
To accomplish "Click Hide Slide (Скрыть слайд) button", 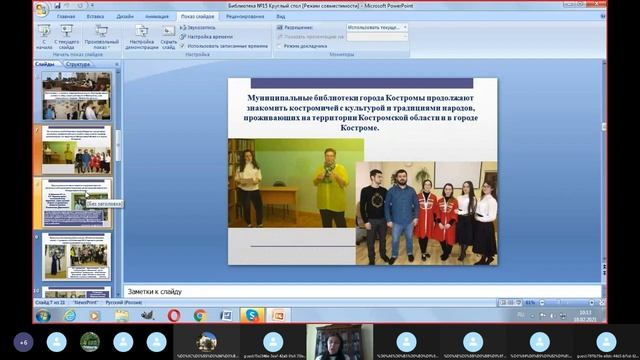I will (168, 37).
